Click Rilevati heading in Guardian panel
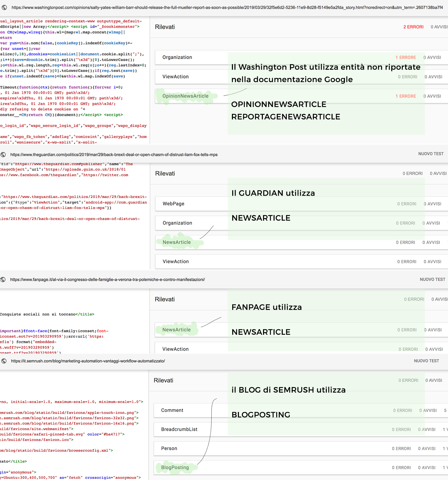448x480 pixels. point(165,173)
